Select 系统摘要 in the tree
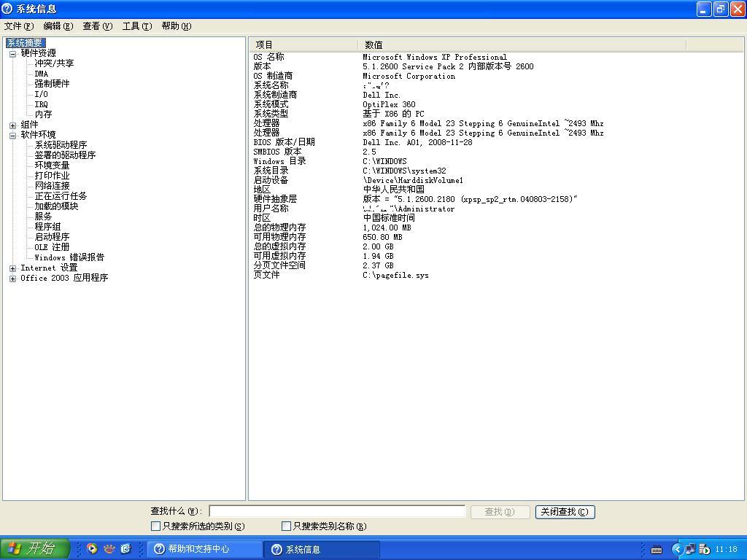 click(x=26, y=43)
